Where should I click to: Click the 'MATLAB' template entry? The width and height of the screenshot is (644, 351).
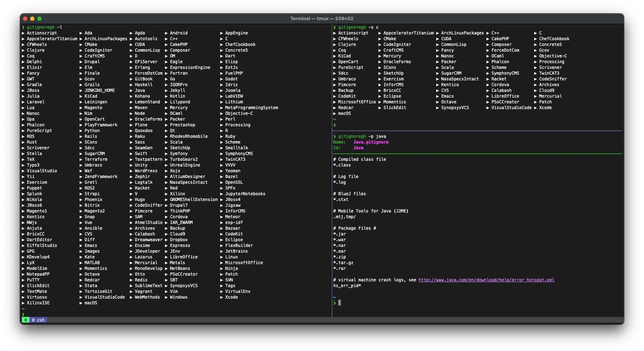point(92,263)
